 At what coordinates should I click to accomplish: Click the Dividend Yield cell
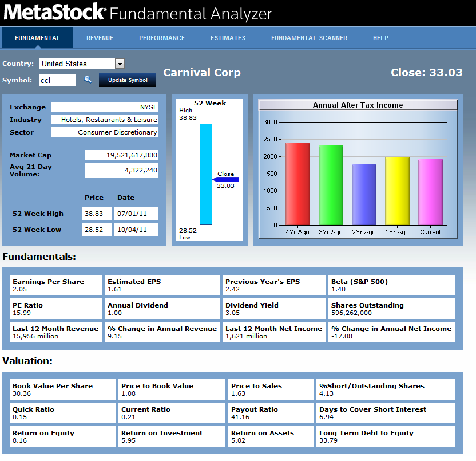pos(274,309)
